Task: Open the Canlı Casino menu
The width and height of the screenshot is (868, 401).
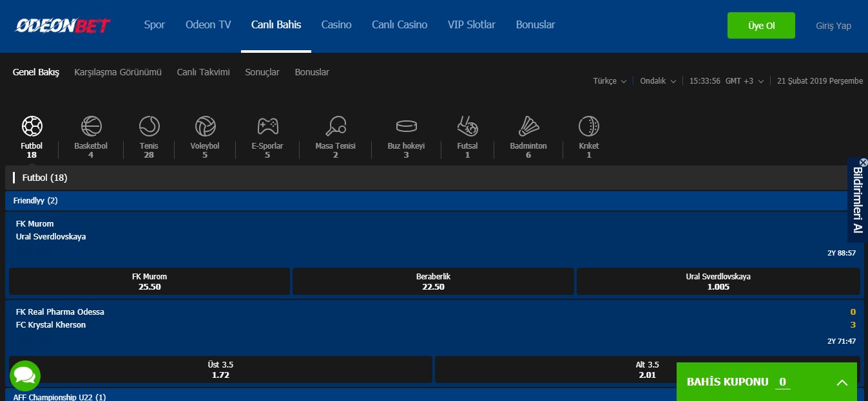Action: 400,25
